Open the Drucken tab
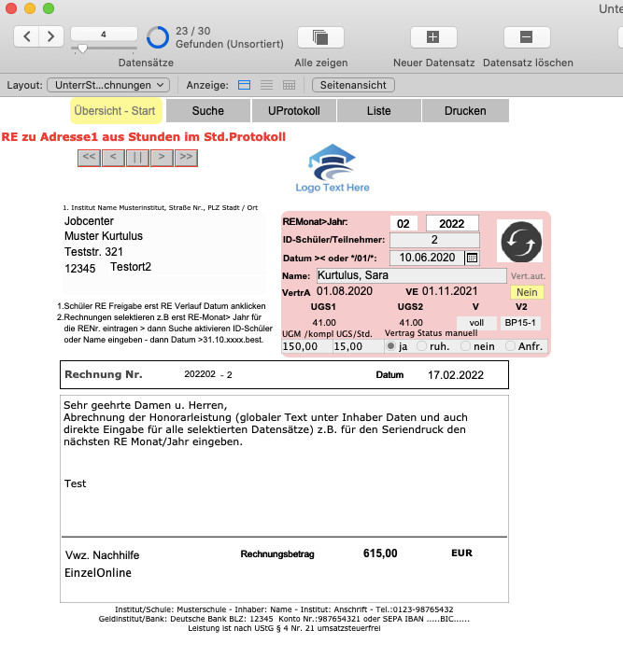The height and width of the screenshot is (672, 623). 466,110
